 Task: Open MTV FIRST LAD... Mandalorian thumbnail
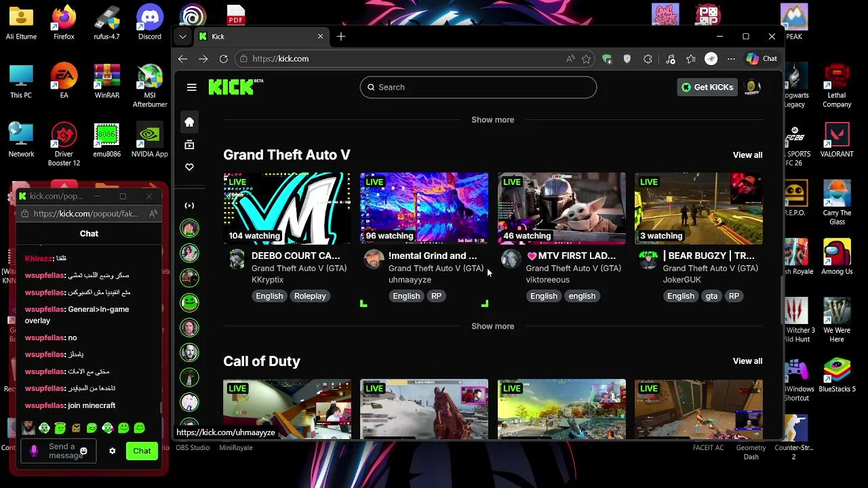[561, 208]
